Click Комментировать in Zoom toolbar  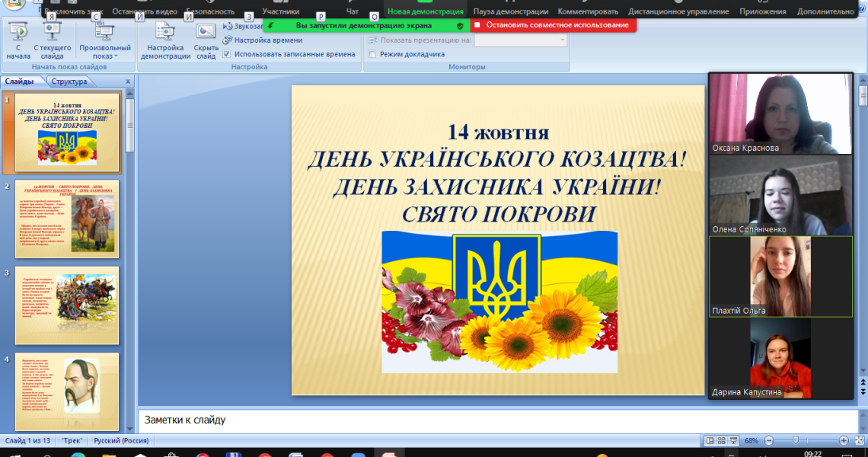tap(588, 11)
